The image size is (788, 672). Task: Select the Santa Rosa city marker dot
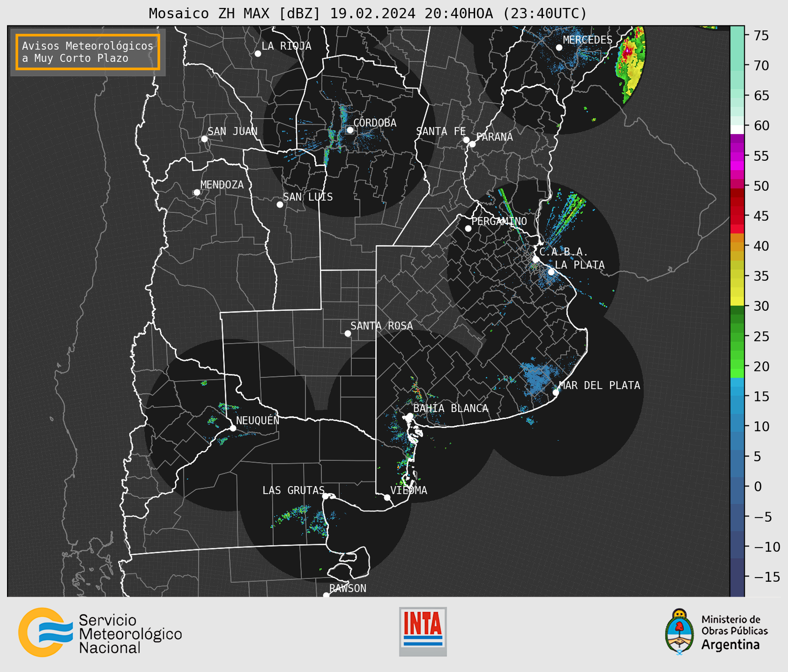tap(348, 334)
